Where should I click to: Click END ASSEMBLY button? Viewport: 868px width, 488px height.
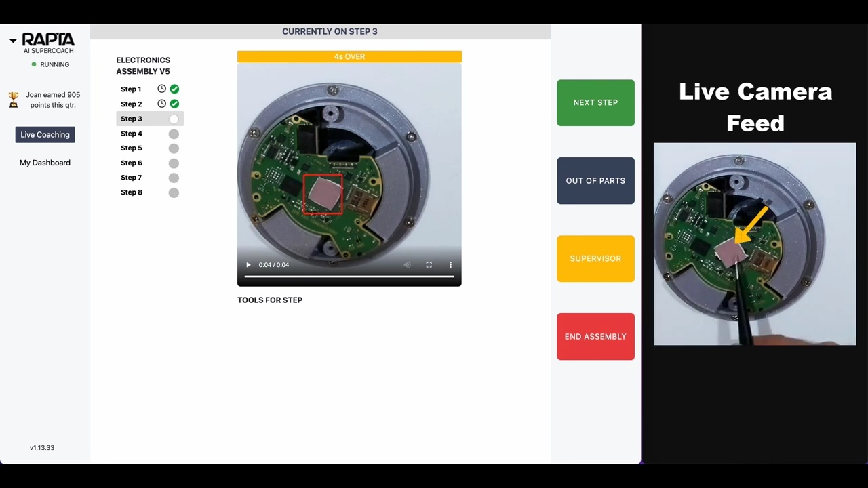tap(595, 337)
